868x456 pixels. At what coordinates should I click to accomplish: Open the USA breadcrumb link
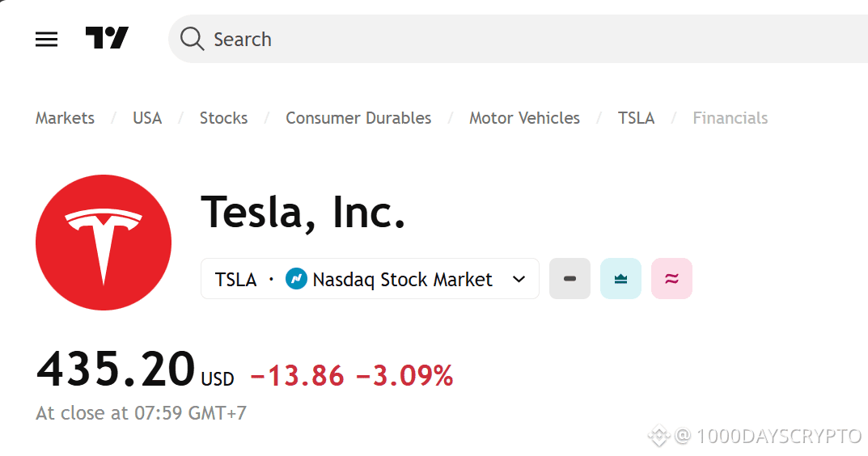[147, 118]
